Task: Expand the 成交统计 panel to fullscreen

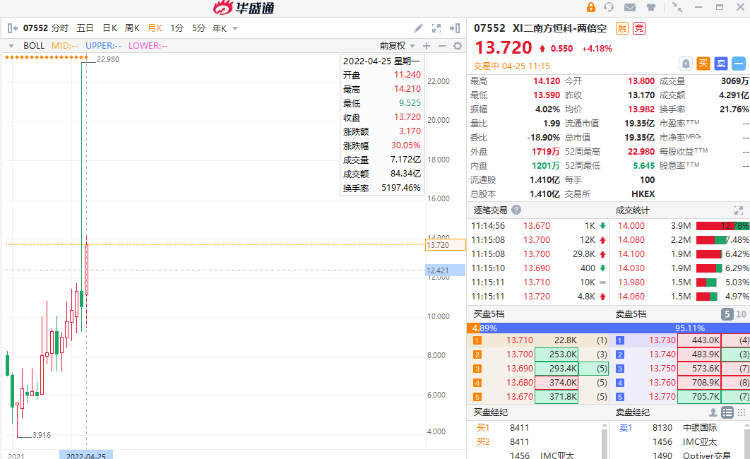Action: (x=741, y=210)
